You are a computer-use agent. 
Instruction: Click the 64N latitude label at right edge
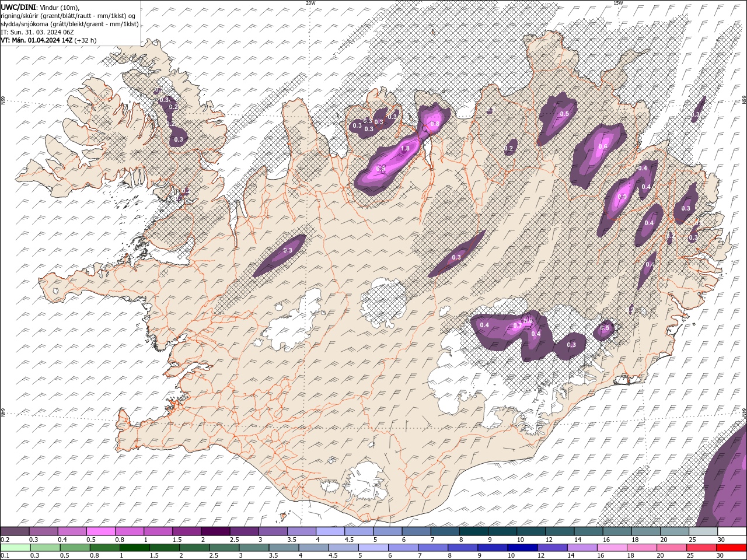[744, 413]
